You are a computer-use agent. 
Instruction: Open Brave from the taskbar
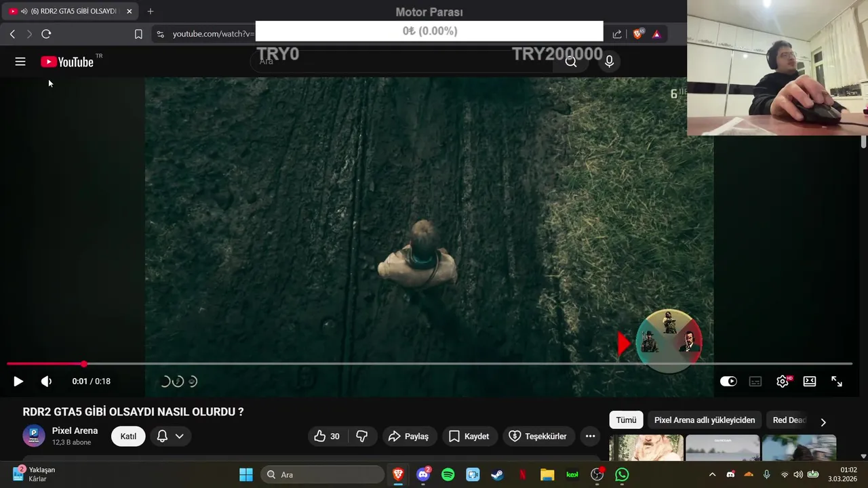(x=398, y=474)
